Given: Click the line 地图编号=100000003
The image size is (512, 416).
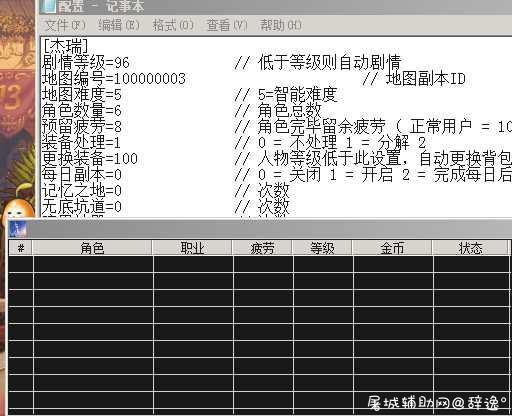Looking at the screenshot, I should 114,78.
